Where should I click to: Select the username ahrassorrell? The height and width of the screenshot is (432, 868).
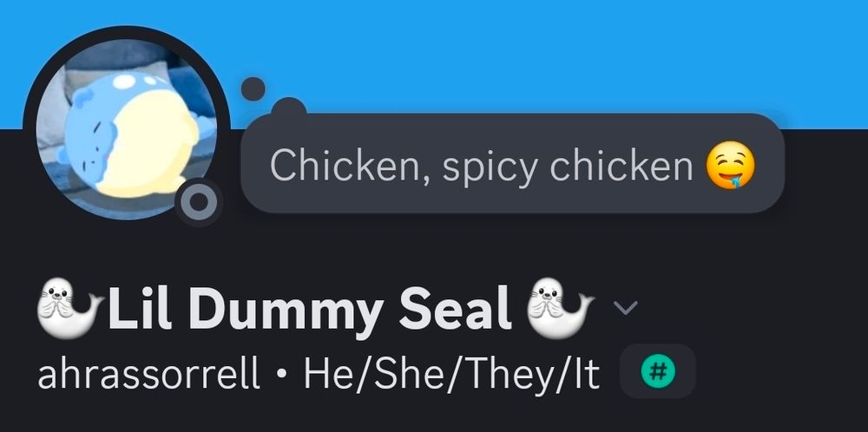coord(148,374)
